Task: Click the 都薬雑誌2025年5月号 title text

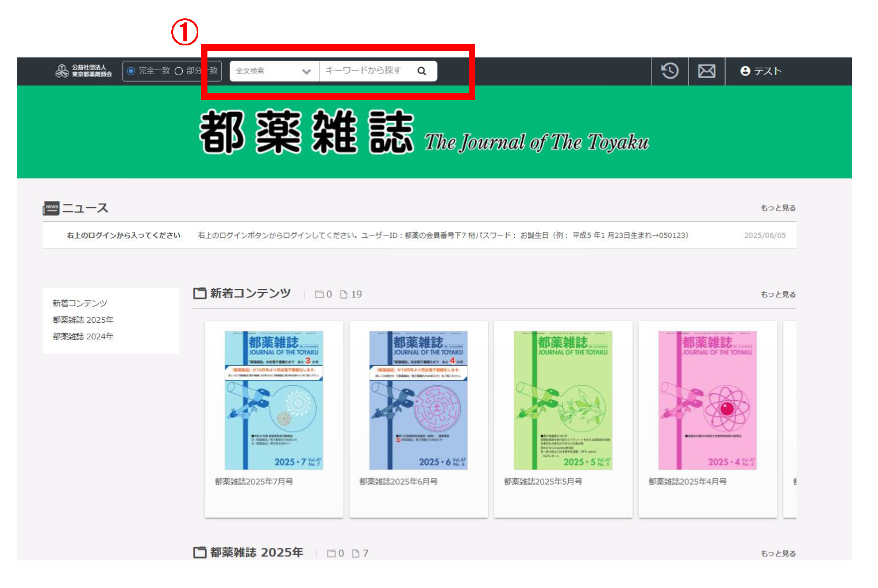Action: [543, 482]
